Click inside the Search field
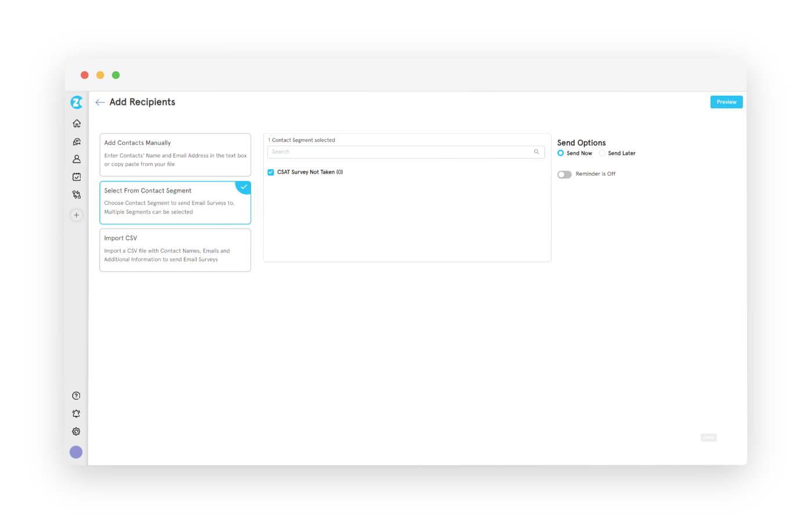The height and width of the screenshot is (522, 812). (377, 151)
